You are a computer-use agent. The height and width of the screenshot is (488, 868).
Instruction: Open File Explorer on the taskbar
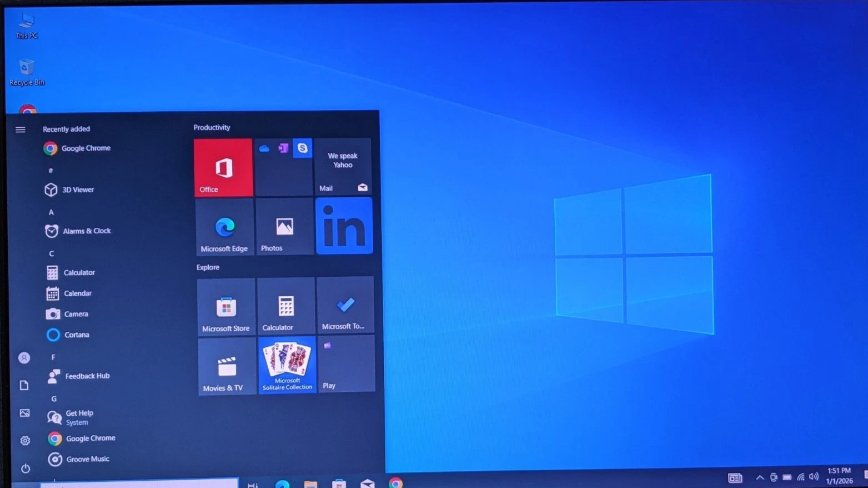[310, 484]
